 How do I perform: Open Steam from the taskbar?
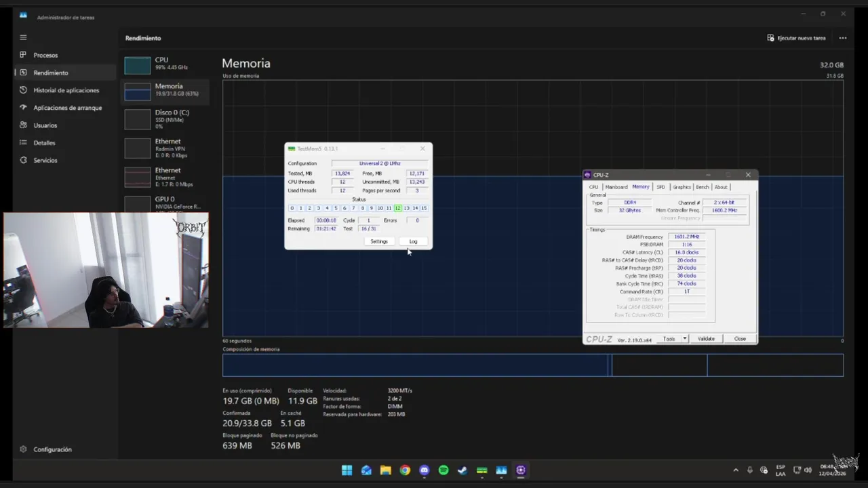coord(462,470)
